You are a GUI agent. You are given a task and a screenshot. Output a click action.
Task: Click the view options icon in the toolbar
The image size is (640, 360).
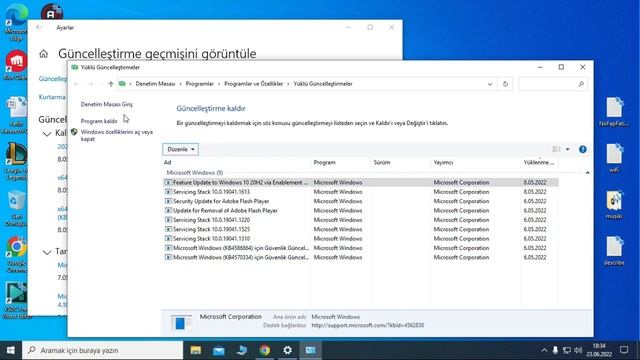(x=556, y=149)
